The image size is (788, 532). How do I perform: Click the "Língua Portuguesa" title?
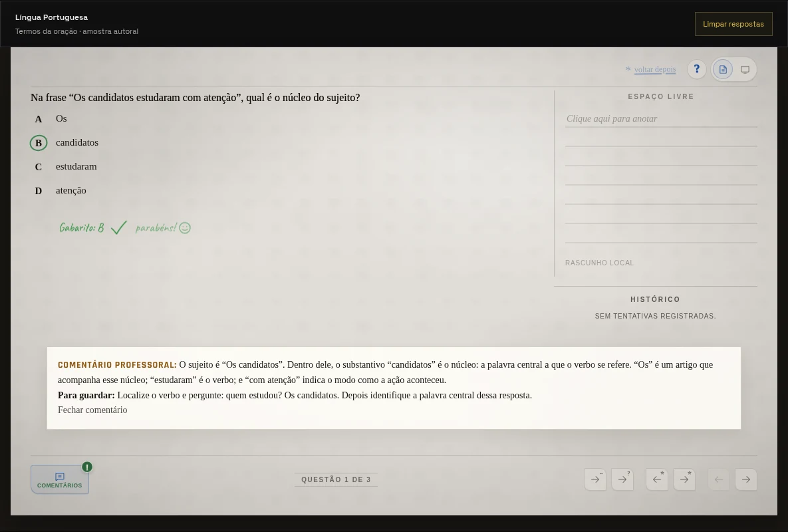pyautogui.click(x=51, y=17)
